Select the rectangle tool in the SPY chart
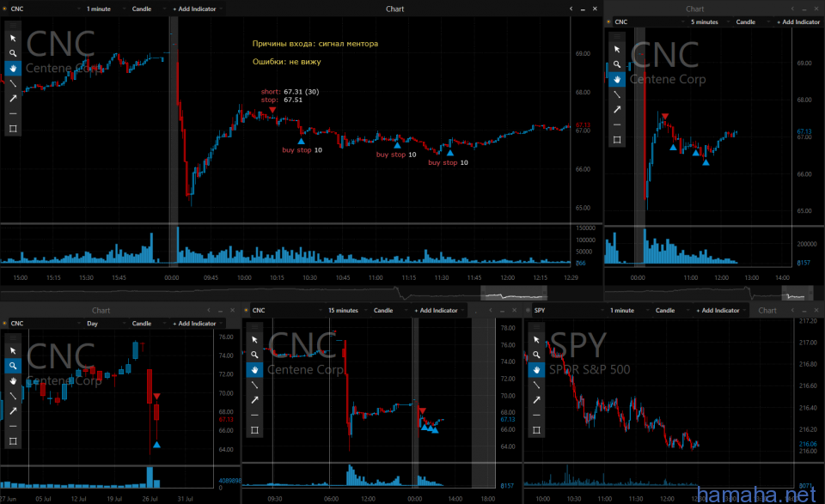825x504 pixels. tap(536, 430)
